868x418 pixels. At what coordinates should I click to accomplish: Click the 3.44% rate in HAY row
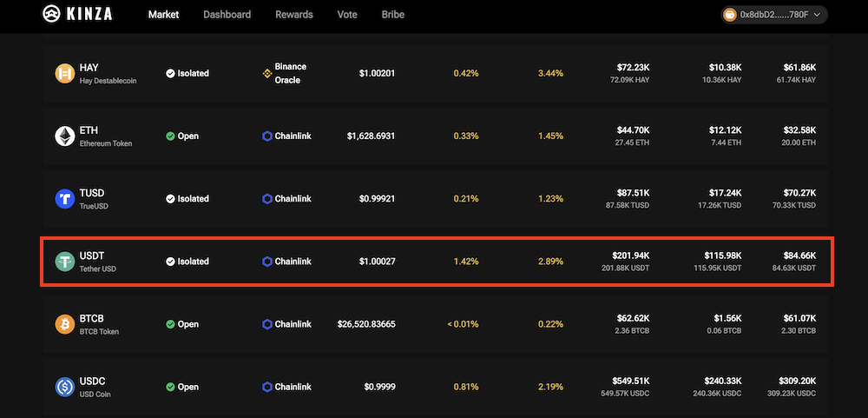click(x=550, y=73)
